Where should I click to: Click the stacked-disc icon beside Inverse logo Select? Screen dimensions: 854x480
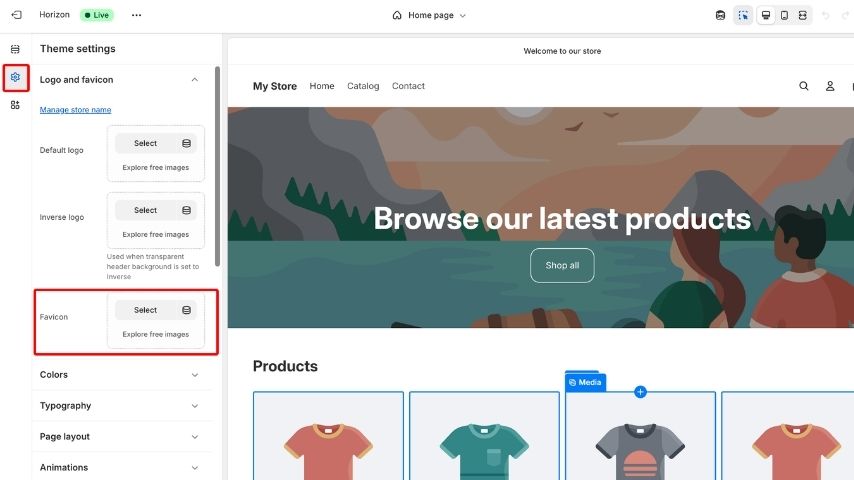tap(186, 210)
